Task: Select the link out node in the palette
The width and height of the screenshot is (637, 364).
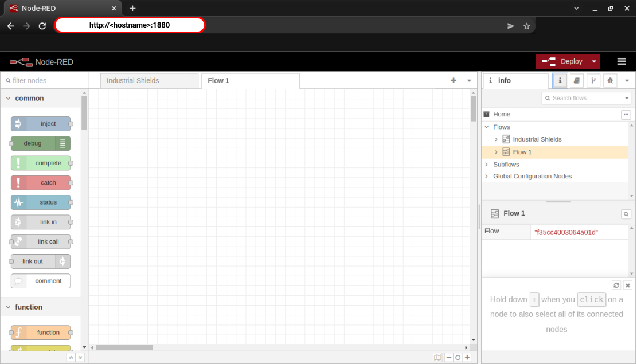Action: pos(41,261)
